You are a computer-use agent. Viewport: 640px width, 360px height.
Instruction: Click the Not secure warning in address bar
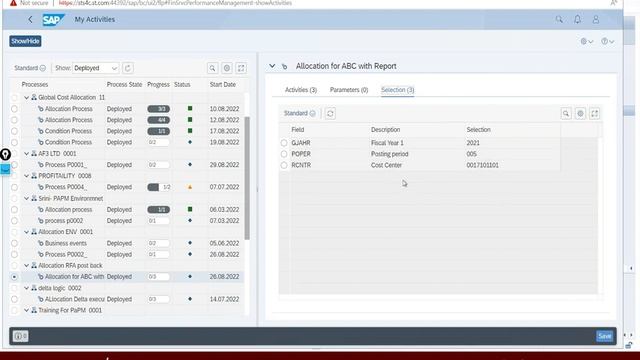(29, 3)
